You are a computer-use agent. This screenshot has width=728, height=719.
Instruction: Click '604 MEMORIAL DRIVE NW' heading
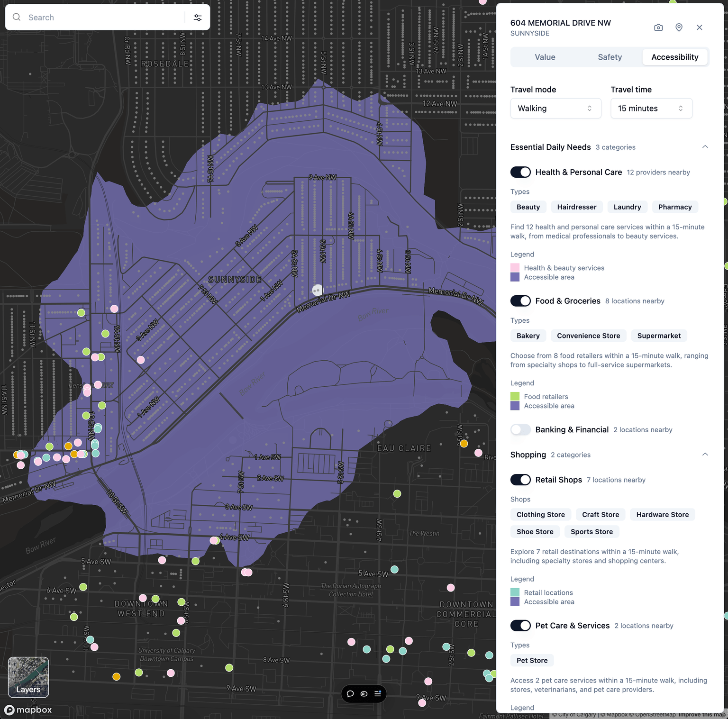560,23
